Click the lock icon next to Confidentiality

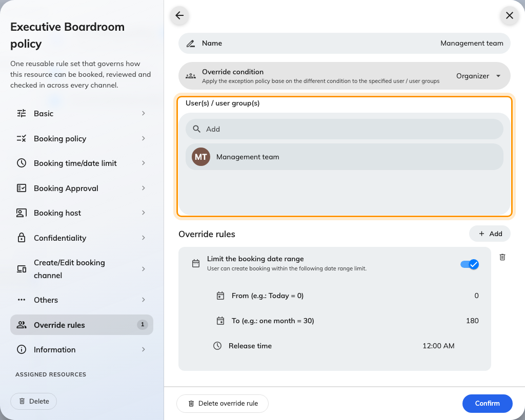point(22,238)
